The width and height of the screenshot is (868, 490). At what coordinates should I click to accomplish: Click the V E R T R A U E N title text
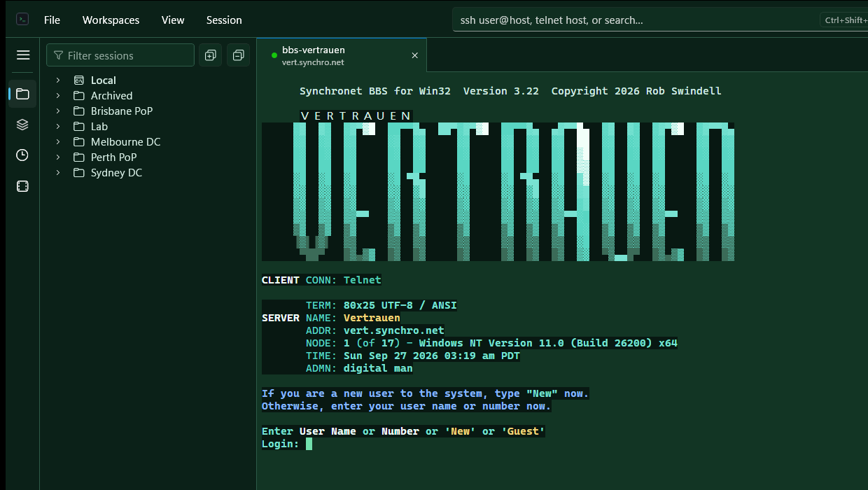[x=356, y=116]
